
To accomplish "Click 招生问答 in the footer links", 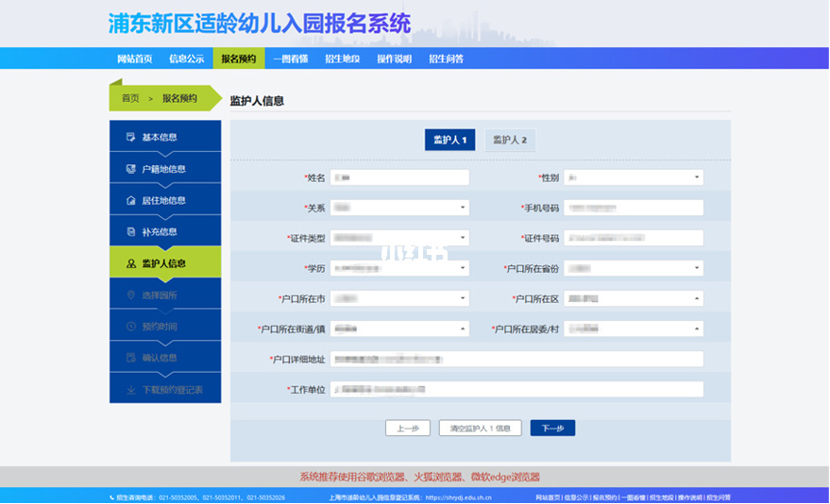I will pyautogui.click(x=719, y=497).
